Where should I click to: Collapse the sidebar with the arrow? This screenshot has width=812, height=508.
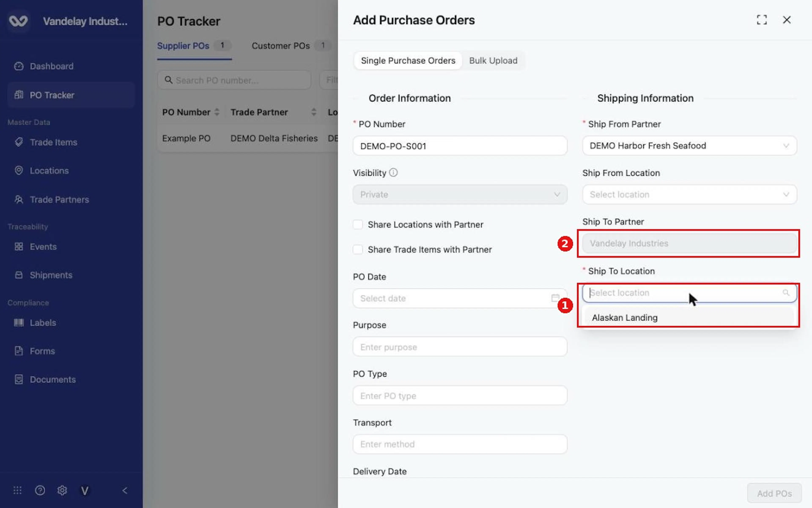coord(125,490)
